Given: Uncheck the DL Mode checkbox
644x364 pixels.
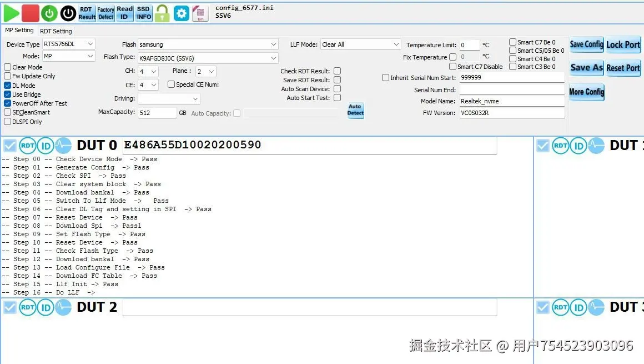Looking at the screenshot, I should coord(7,86).
